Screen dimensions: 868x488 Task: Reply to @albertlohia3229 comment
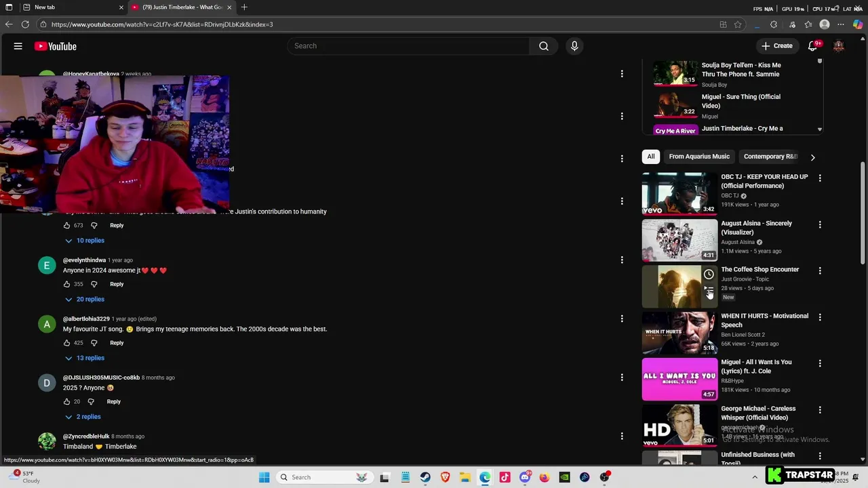117,343
